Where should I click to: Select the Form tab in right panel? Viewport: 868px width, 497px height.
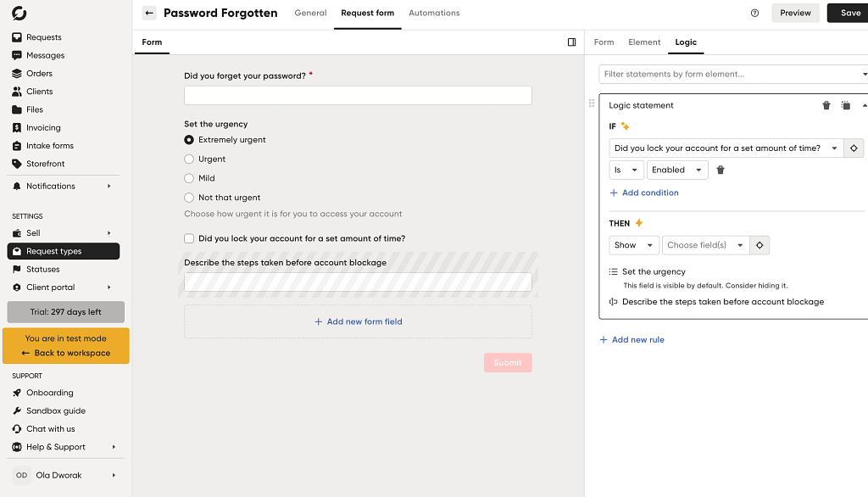click(604, 42)
